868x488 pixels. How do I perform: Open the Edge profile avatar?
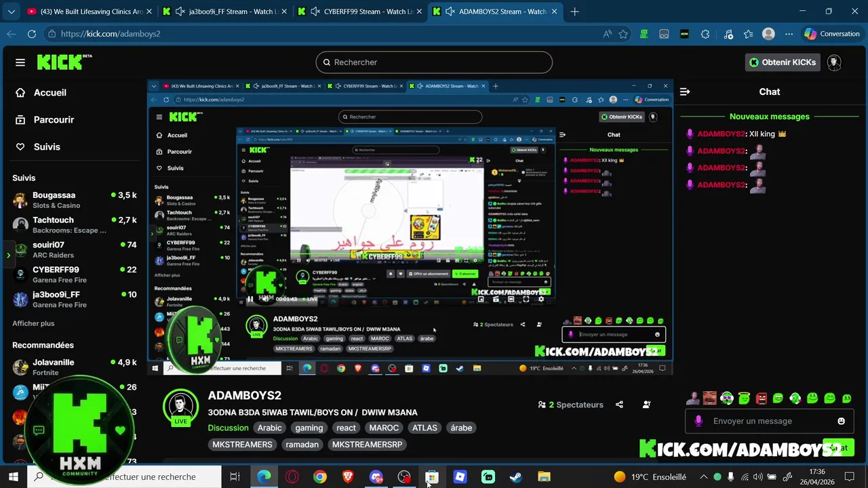(768, 34)
